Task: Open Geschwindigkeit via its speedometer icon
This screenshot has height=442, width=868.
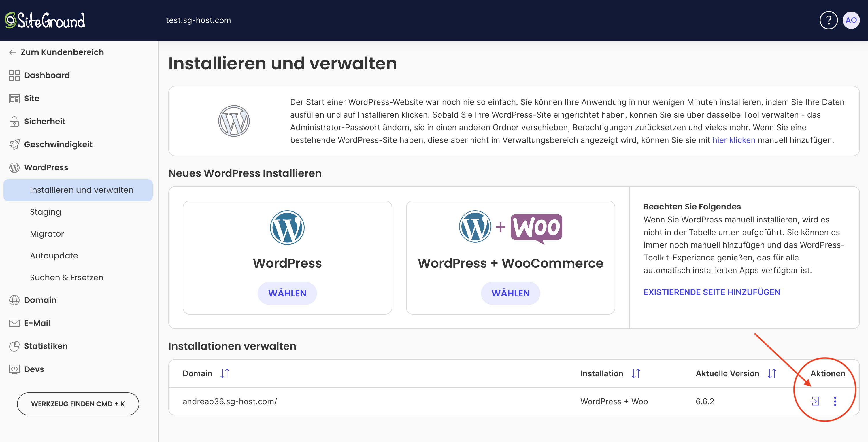Action: click(14, 144)
